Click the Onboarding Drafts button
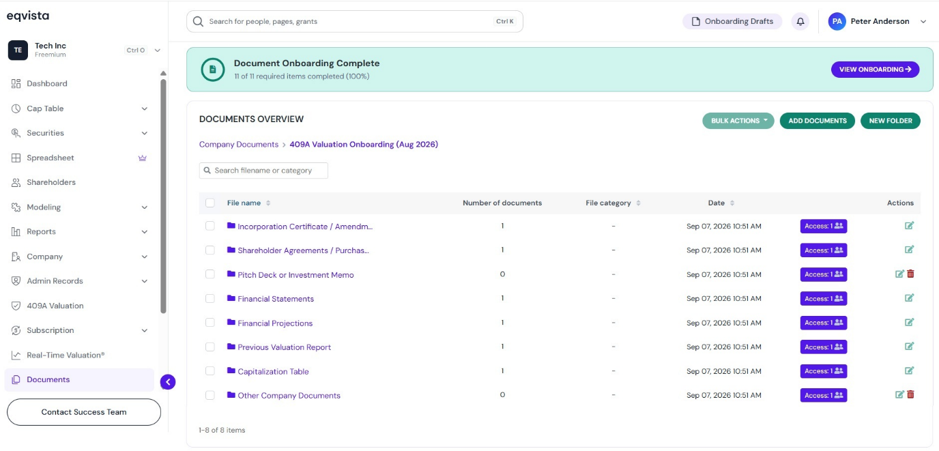This screenshot has width=939, height=451. 732,22
